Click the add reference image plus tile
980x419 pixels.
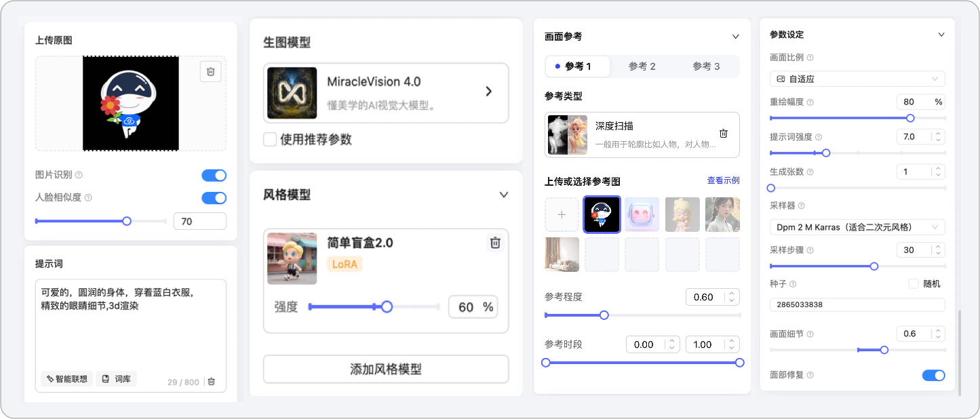[562, 214]
